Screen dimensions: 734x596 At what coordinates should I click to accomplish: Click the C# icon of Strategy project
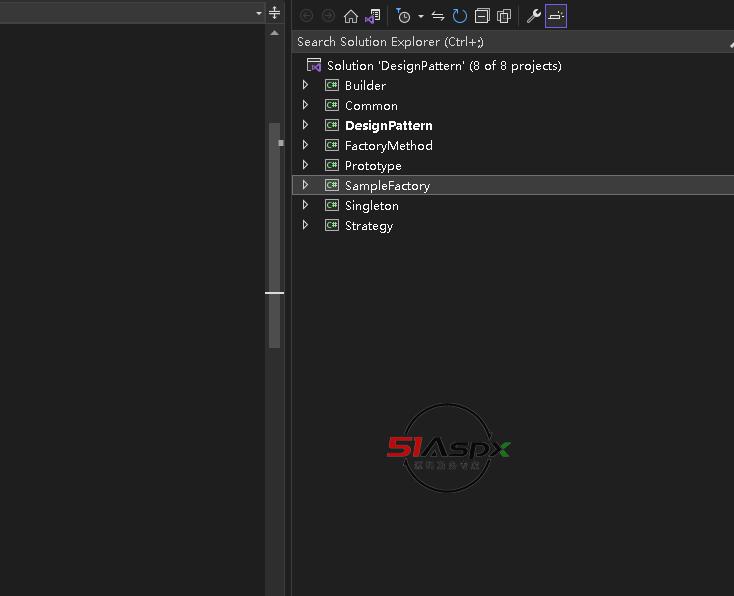tap(332, 225)
